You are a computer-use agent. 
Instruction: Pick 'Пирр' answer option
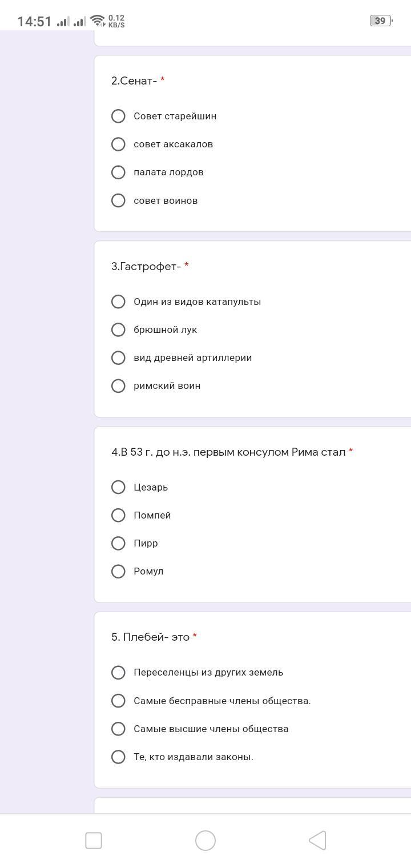(118, 543)
